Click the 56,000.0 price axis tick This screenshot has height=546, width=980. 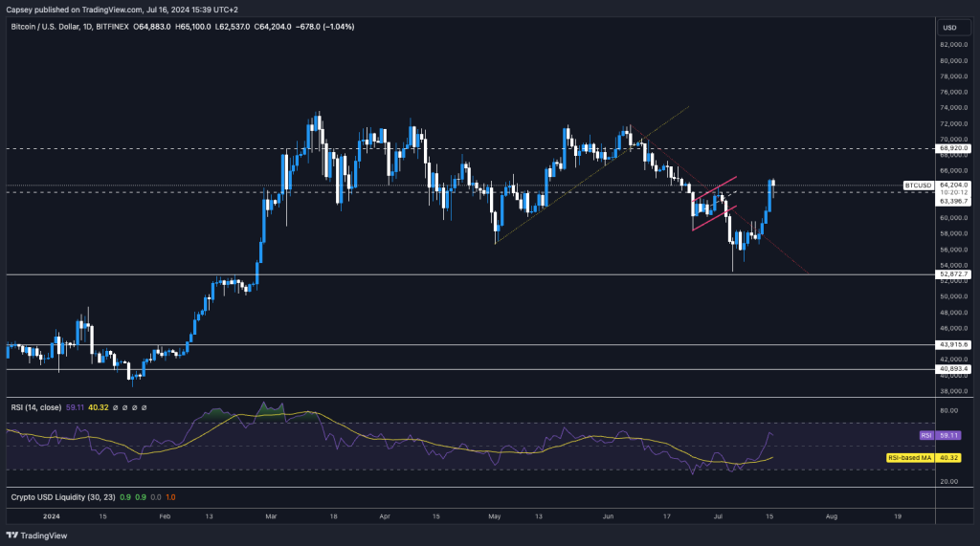coord(954,250)
